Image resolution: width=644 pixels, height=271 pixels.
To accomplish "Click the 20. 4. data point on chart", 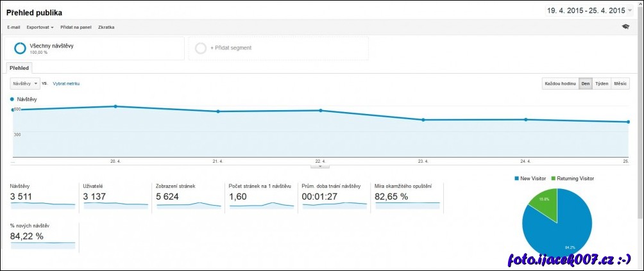I will (115, 106).
